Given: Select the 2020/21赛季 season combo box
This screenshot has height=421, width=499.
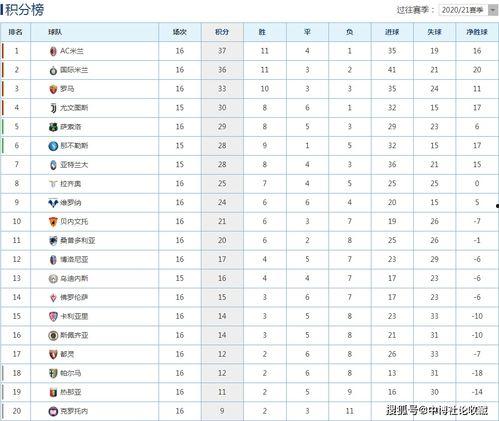Looking at the screenshot, I should [x=468, y=10].
